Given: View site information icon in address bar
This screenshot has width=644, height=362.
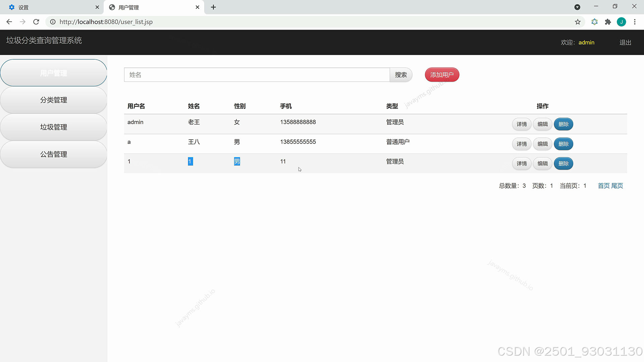Looking at the screenshot, I should tap(53, 22).
